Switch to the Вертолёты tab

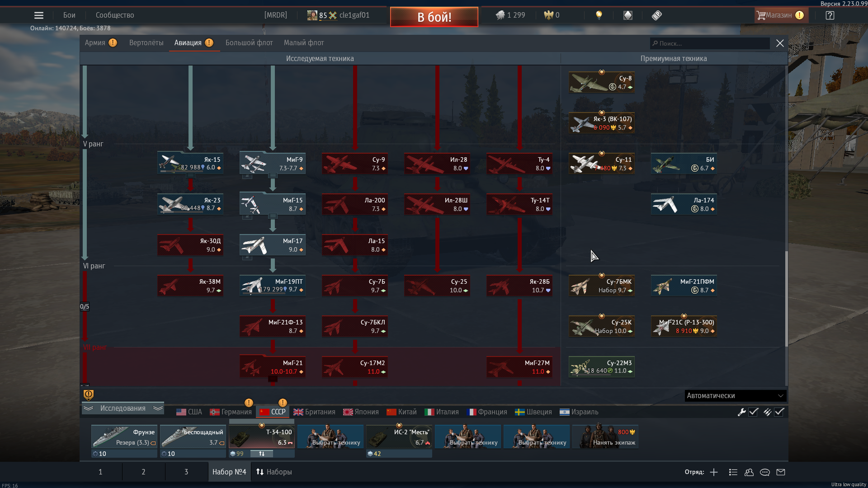[x=146, y=43]
